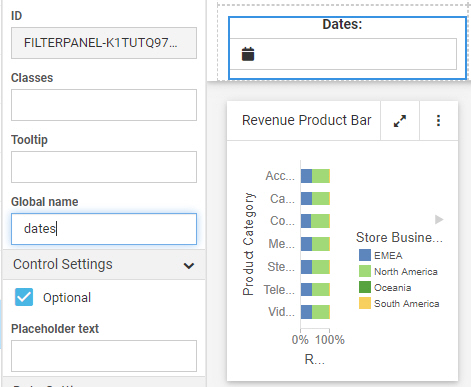471x387 pixels.
Task: Collapse the Control Settings section
Action: 189,265
